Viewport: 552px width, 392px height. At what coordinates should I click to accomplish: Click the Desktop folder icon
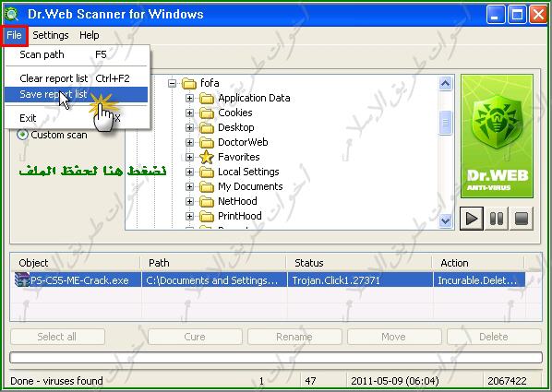click(x=207, y=127)
